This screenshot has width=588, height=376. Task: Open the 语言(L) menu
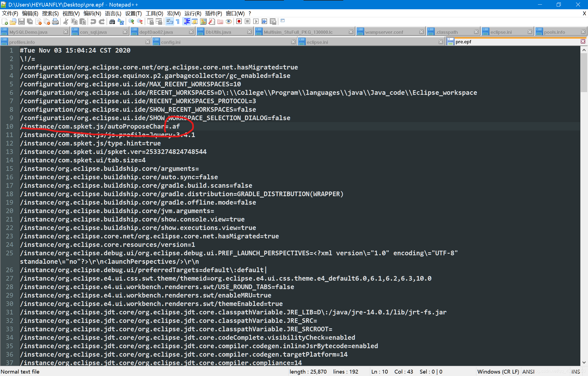pyautogui.click(x=113, y=14)
